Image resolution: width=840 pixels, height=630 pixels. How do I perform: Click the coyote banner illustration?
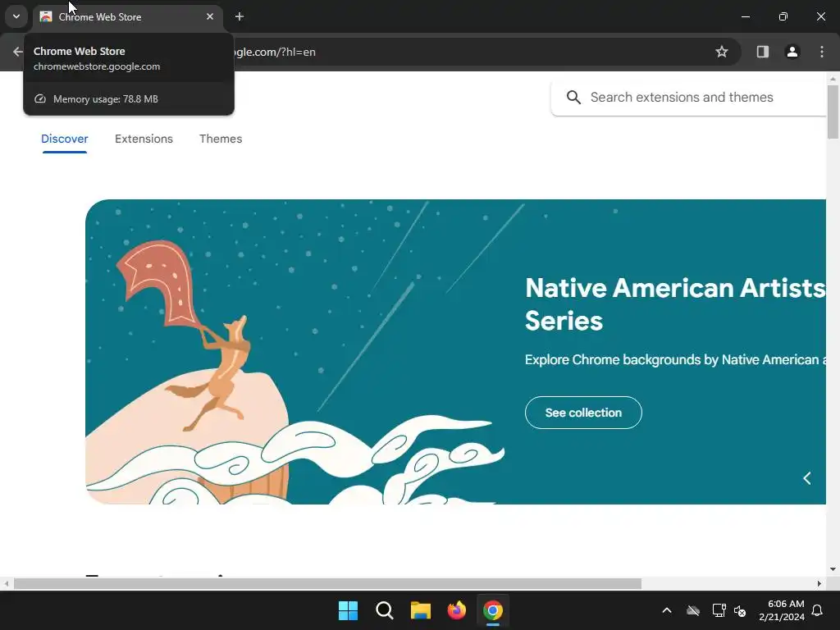point(294,352)
